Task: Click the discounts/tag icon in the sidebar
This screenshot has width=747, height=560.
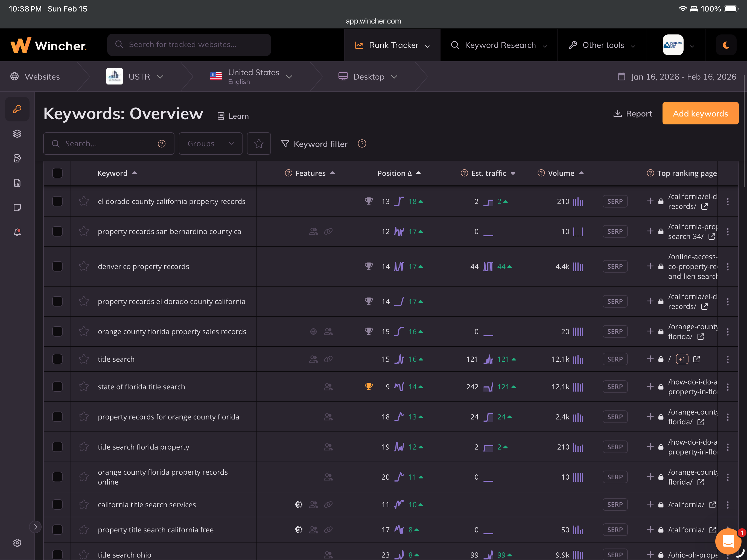Action: (x=17, y=158)
